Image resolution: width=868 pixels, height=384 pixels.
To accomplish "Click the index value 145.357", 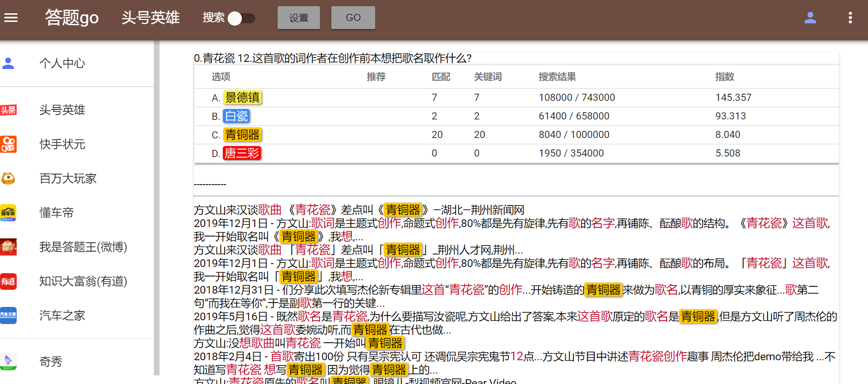I will tap(733, 98).
